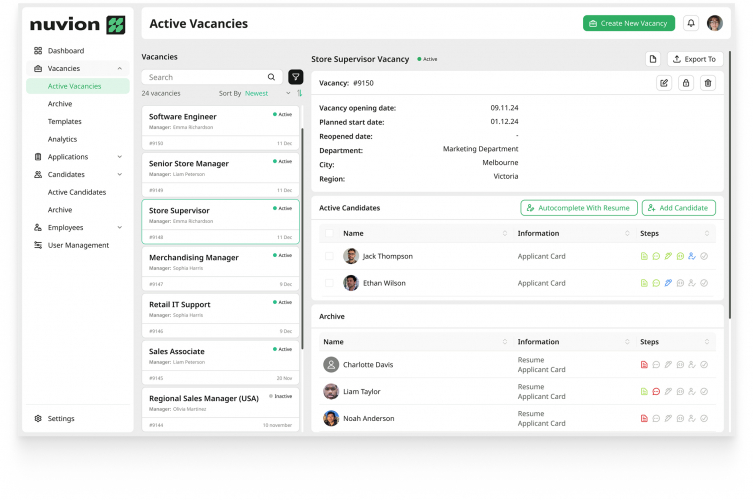
Task: Expand the Applications sidebar chevron
Action: pos(120,157)
